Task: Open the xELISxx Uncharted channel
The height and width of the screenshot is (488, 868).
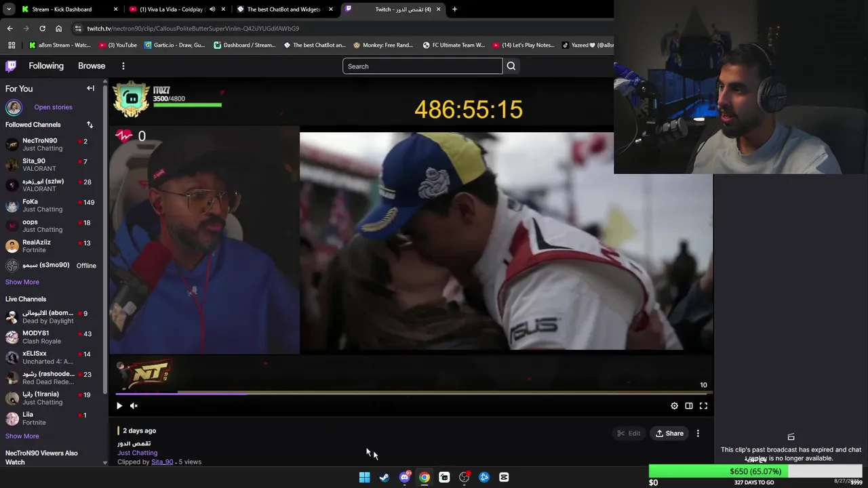Action: (x=51, y=357)
